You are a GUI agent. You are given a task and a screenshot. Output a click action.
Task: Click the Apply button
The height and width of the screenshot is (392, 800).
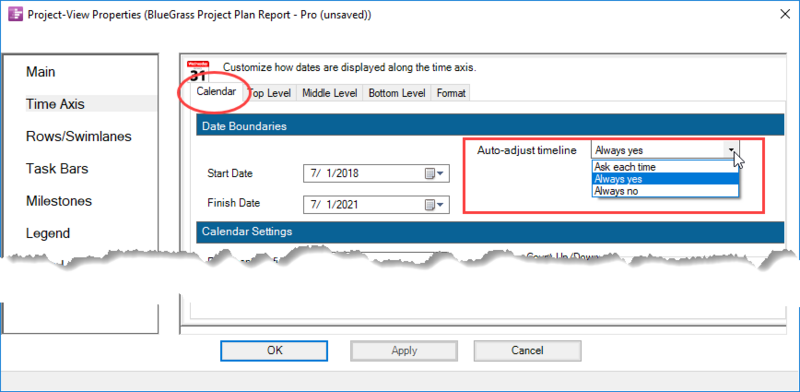404,350
